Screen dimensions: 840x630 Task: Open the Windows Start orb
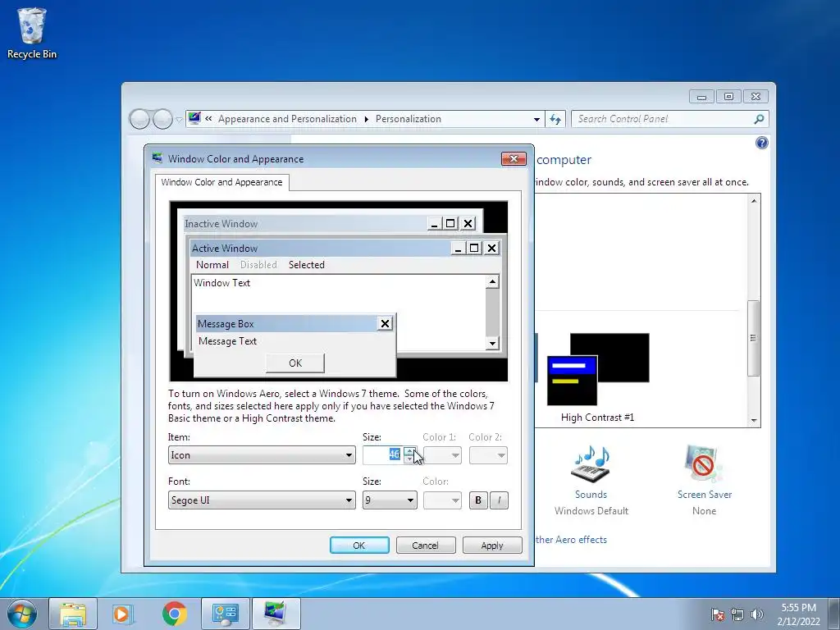click(22, 614)
